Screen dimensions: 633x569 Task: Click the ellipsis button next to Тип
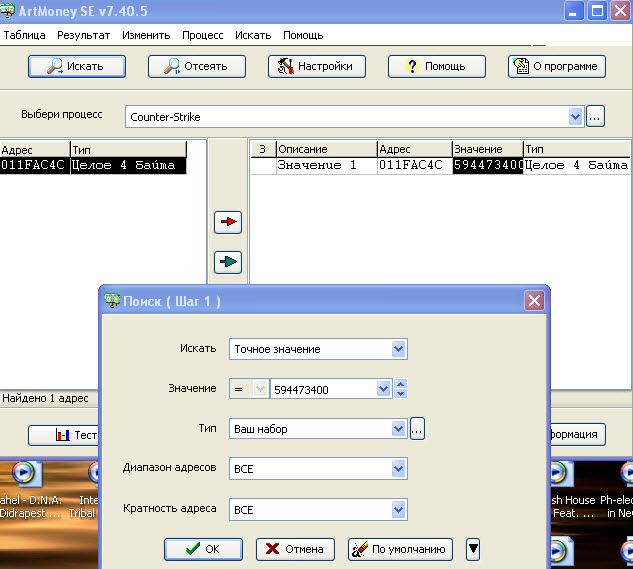[417, 429]
